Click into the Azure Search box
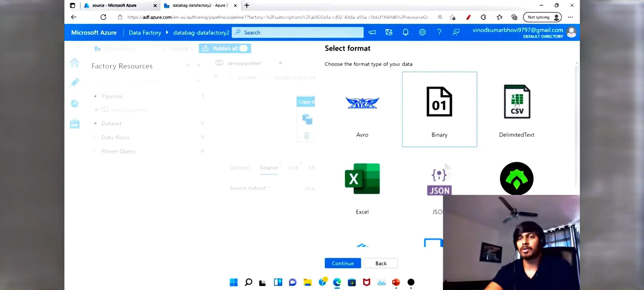 coord(298,32)
